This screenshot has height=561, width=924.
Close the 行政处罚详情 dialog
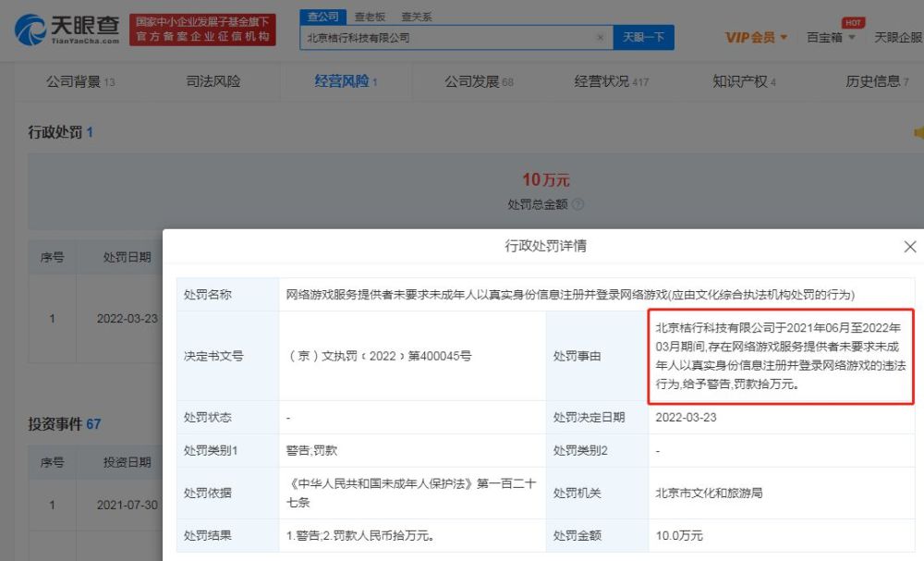(x=910, y=247)
